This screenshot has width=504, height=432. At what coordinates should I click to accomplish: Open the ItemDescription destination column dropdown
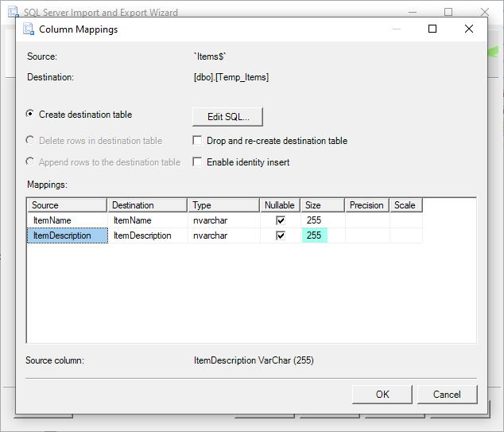[x=147, y=235]
